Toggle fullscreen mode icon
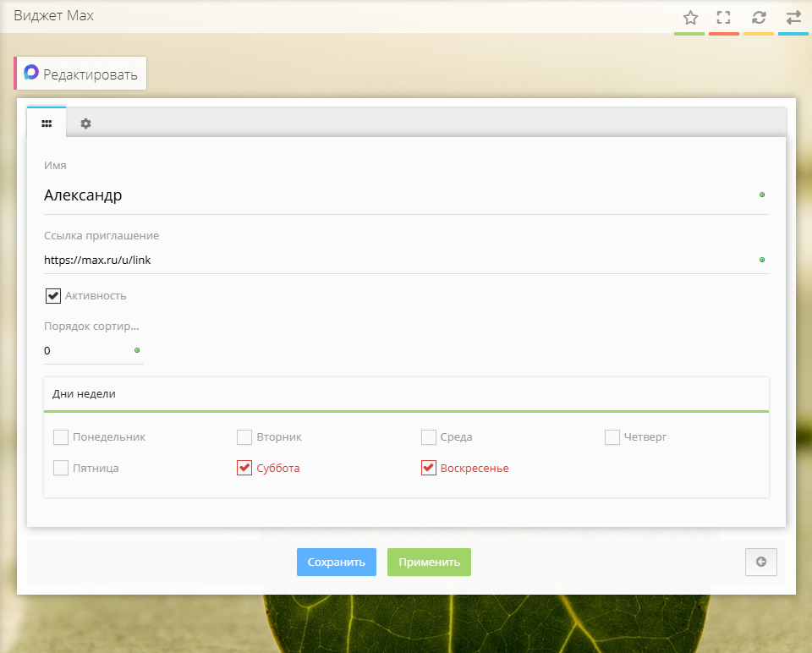 tap(723, 18)
